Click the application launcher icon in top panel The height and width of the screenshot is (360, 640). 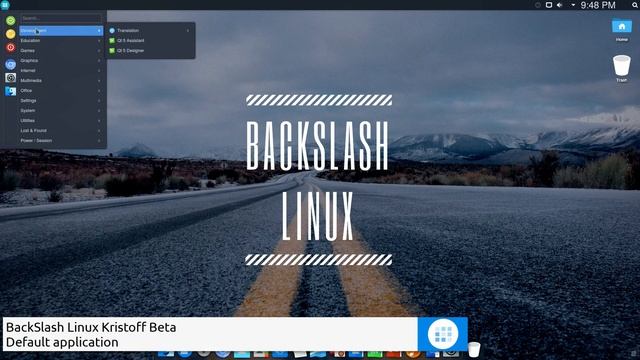tap(5, 5)
